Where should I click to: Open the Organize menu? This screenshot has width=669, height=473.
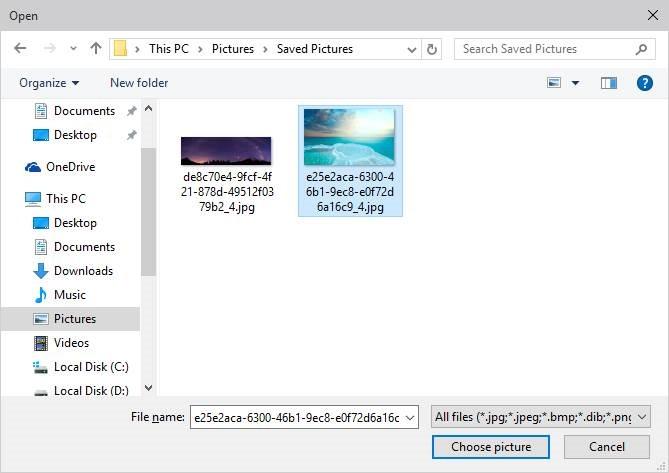(49, 83)
